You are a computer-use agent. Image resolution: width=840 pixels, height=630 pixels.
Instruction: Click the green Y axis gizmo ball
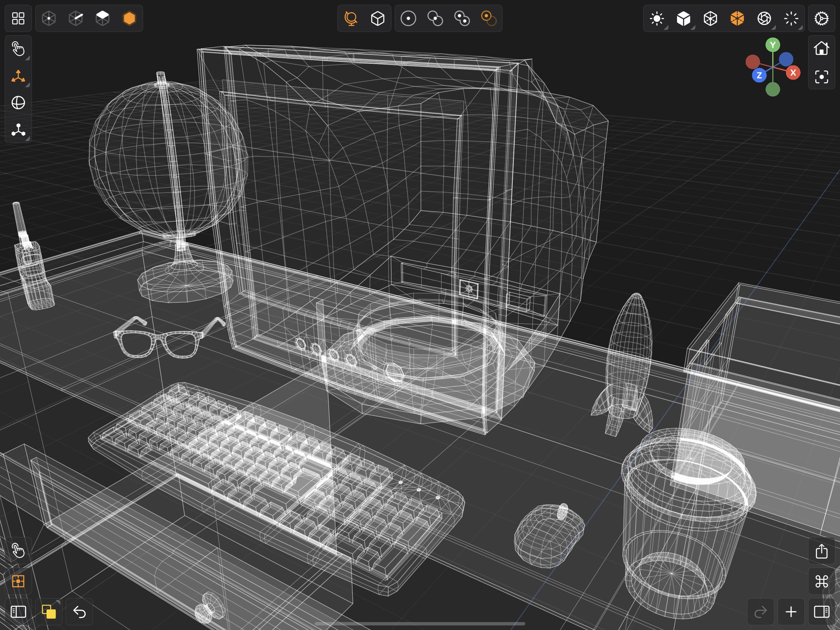pyautogui.click(x=772, y=45)
